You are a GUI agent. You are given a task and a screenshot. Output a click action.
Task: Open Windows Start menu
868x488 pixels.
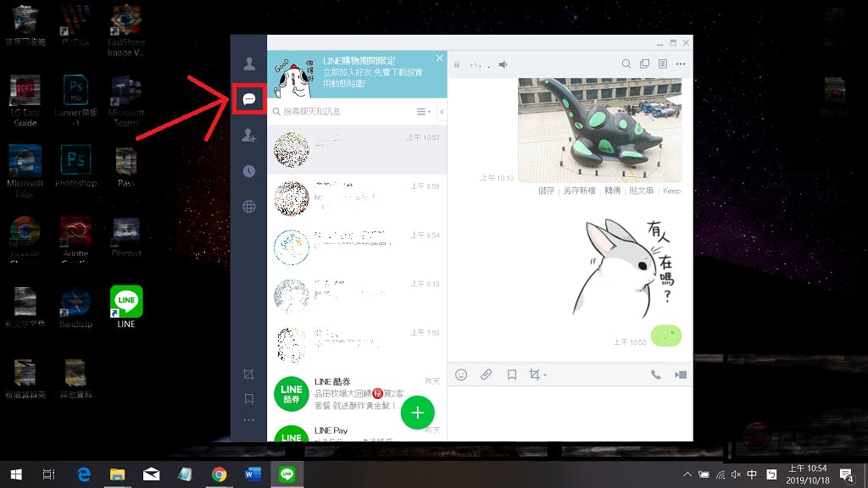click(x=16, y=474)
